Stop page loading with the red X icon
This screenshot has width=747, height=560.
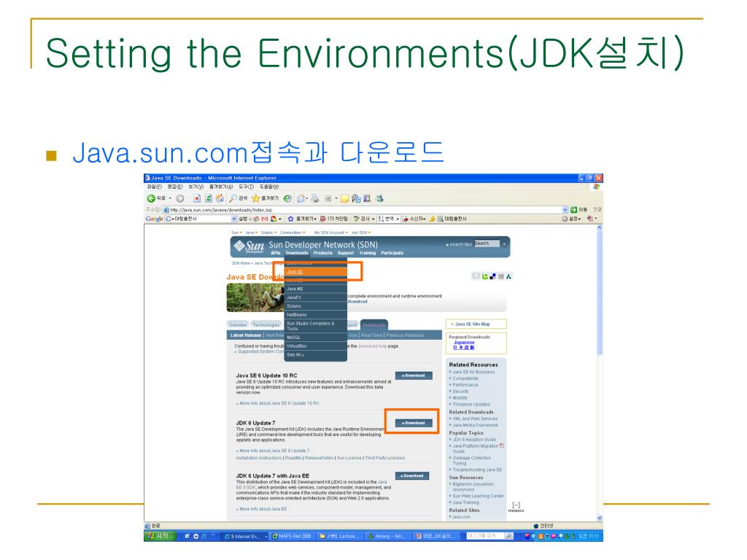197,198
